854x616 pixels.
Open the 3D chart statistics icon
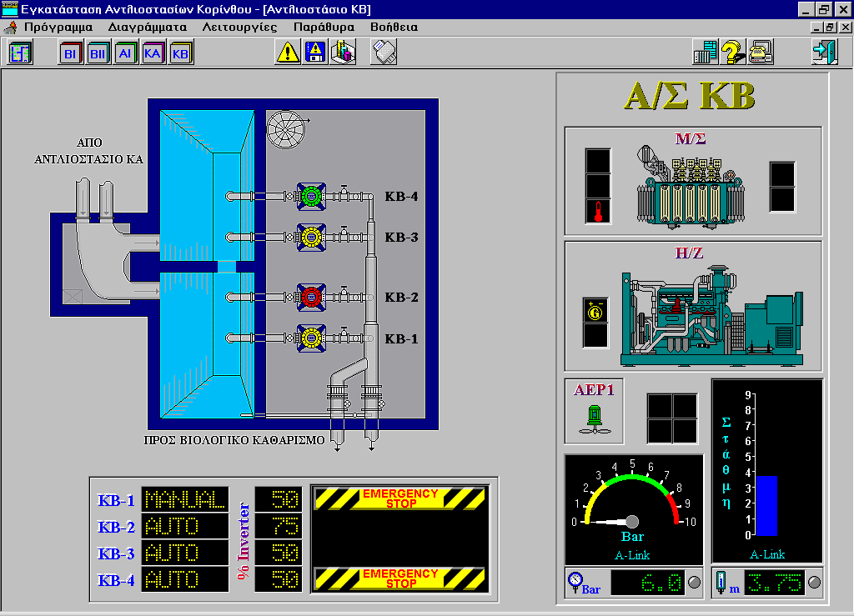pyautogui.click(x=343, y=53)
